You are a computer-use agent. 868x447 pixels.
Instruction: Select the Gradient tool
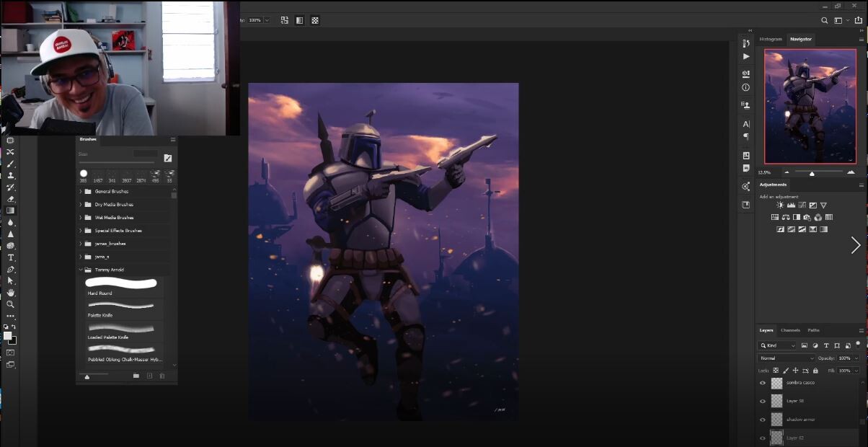[x=10, y=211]
